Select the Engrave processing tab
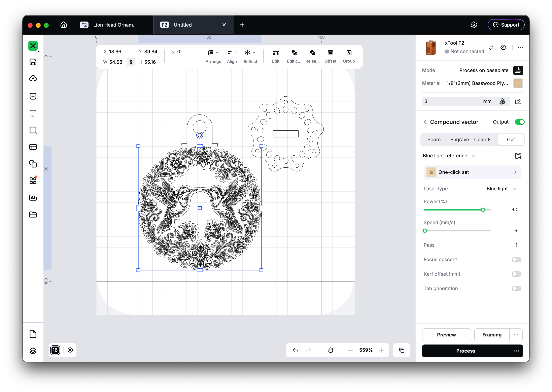This screenshot has height=392, width=552. (x=459, y=139)
